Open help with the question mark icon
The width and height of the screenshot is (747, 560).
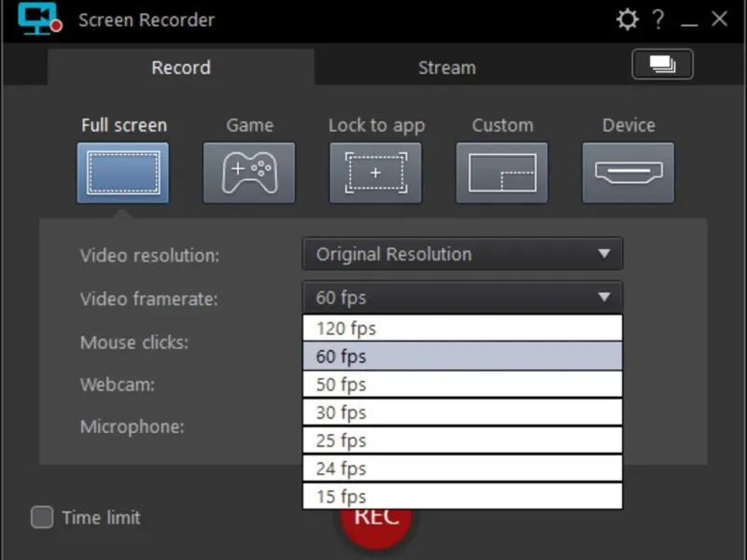click(658, 20)
